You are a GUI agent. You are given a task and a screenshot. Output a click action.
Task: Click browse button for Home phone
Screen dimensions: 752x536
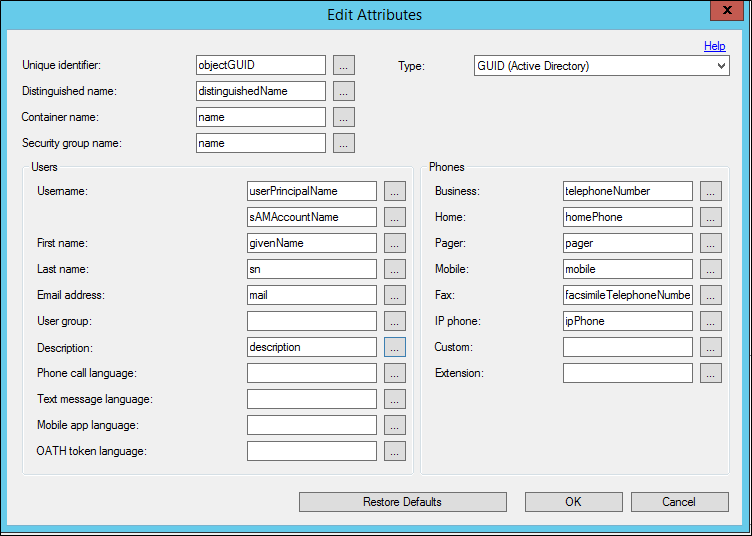(x=711, y=217)
